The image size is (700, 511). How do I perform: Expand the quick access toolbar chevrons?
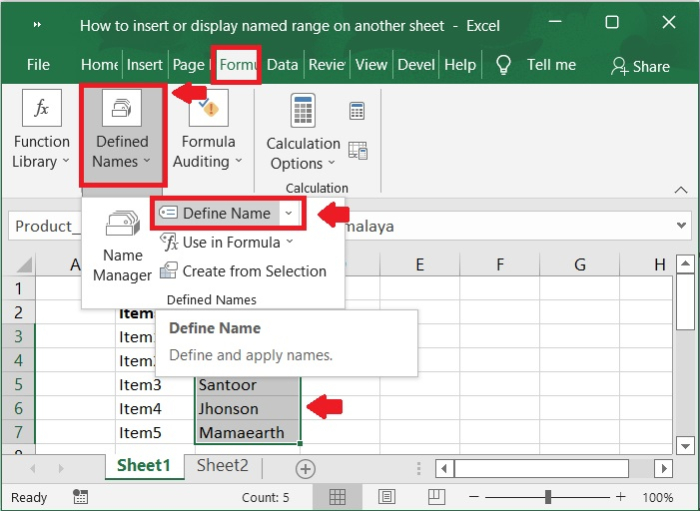pos(38,25)
